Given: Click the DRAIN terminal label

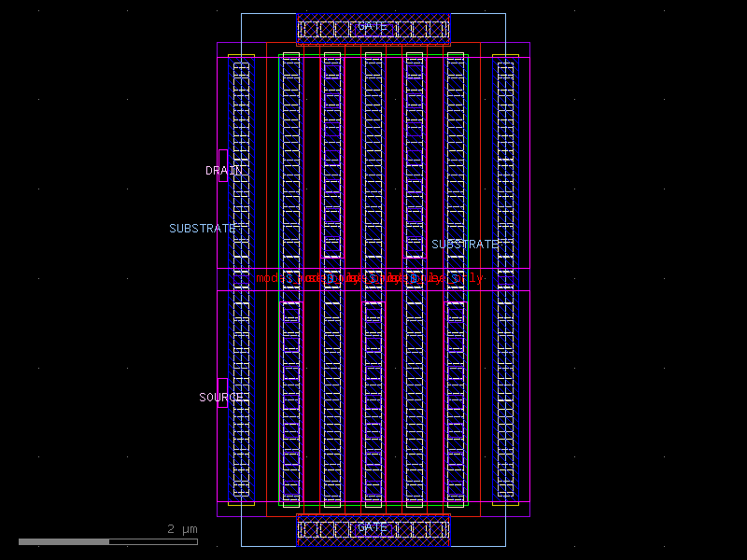Looking at the screenshot, I should point(221,170).
